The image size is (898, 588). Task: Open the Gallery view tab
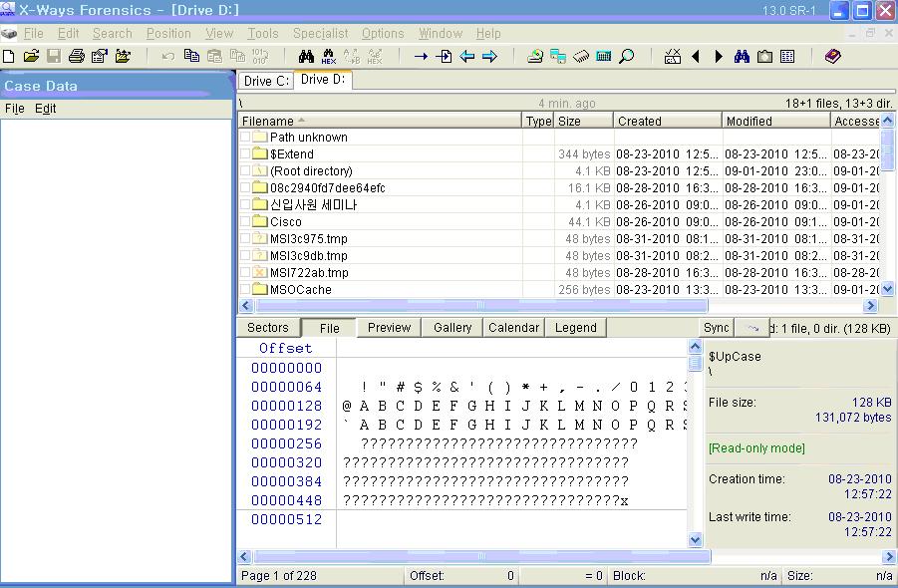[x=452, y=328]
